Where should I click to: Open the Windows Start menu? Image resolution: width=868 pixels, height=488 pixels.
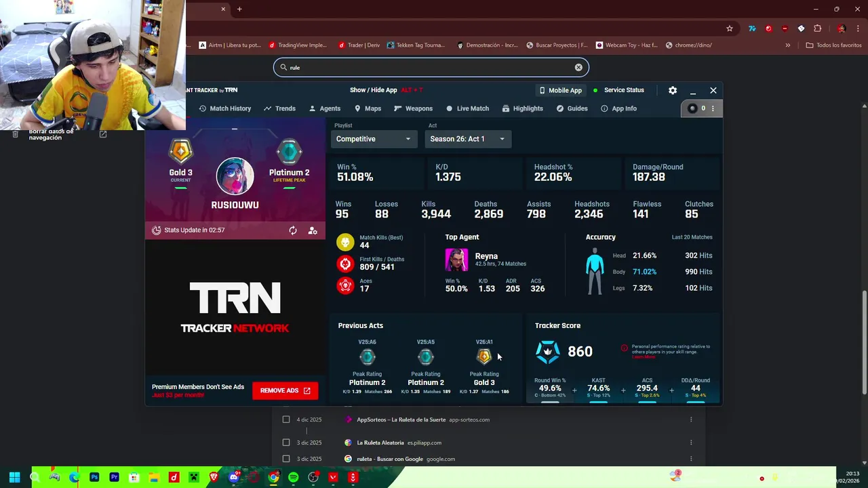[14, 477]
